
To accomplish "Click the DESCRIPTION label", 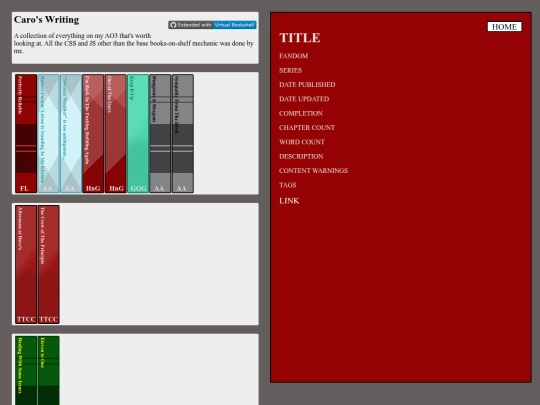I will click(301, 156).
